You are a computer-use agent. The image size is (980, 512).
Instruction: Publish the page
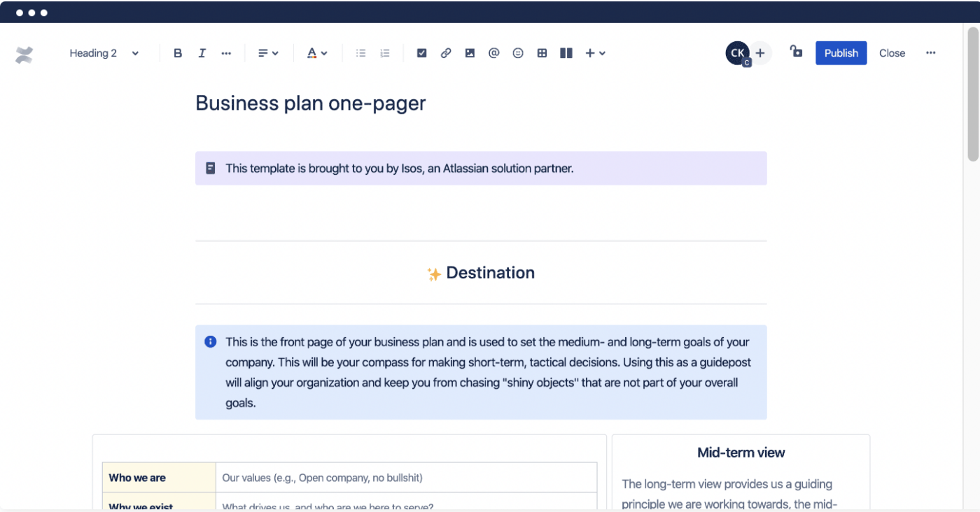tap(841, 53)
